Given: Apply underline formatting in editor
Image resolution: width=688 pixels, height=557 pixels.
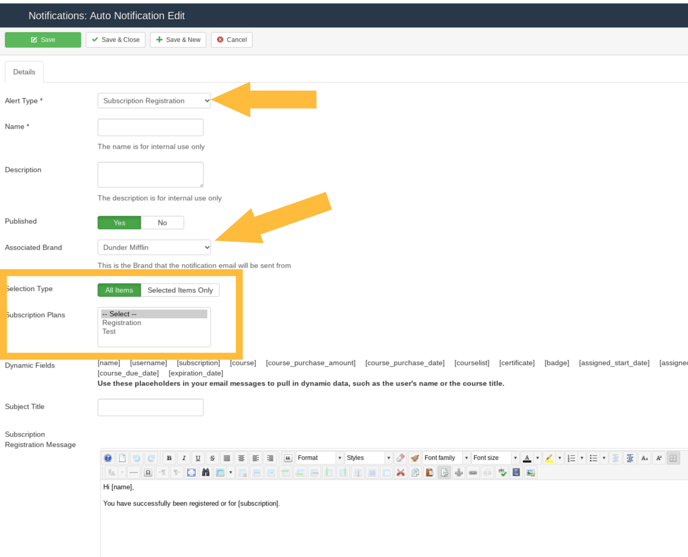Looking at the screenshot, I should [198, 458].
